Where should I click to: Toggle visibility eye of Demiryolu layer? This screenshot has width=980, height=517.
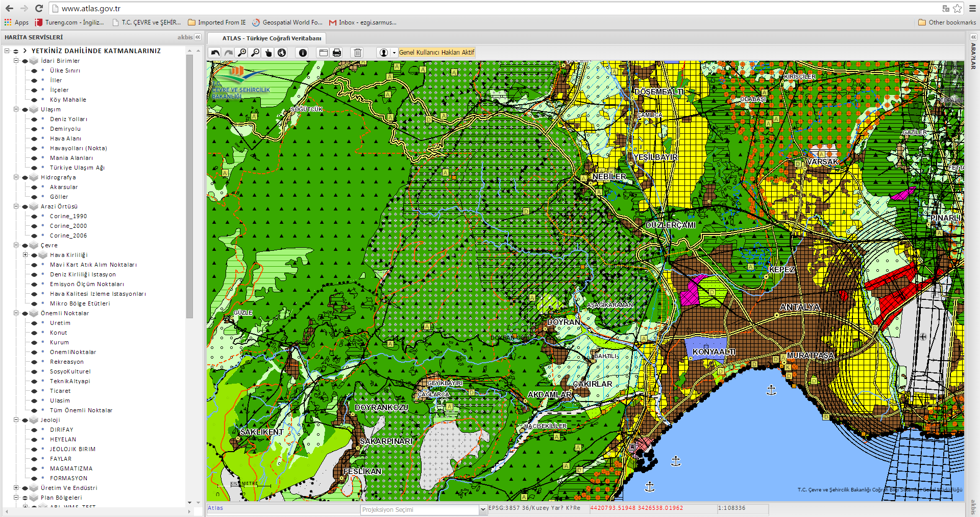click(x=34, y=129)
